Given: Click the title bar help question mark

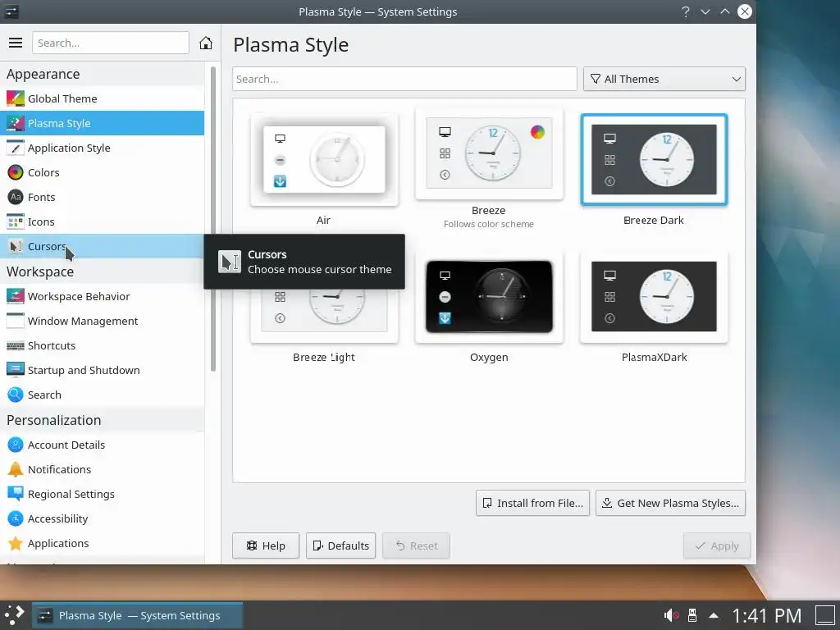Looking at the screenshot, I should coord(686,11).
